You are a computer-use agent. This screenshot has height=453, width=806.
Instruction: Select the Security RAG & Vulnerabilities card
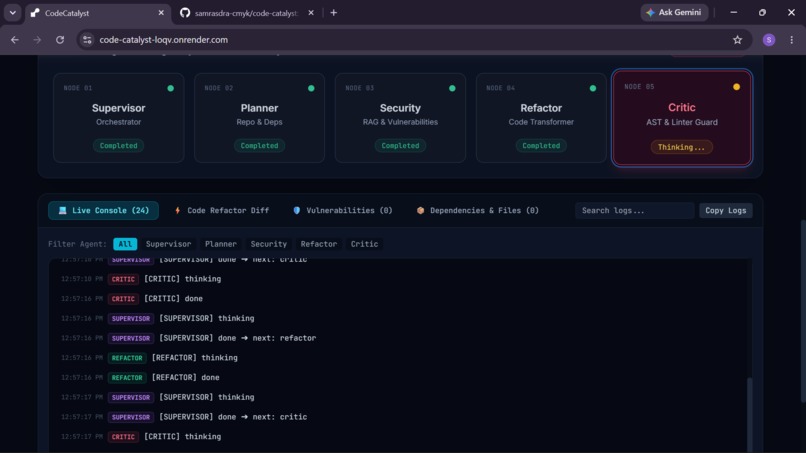pos(400,118)
